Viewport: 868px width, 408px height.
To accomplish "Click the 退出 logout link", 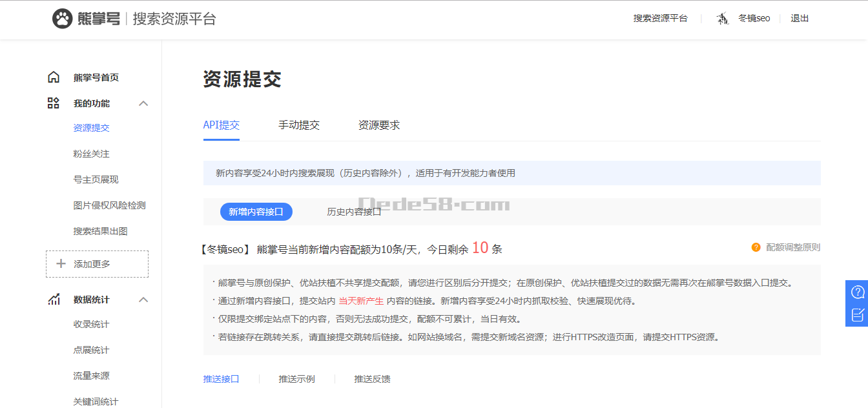I will (x=800, y=19).
